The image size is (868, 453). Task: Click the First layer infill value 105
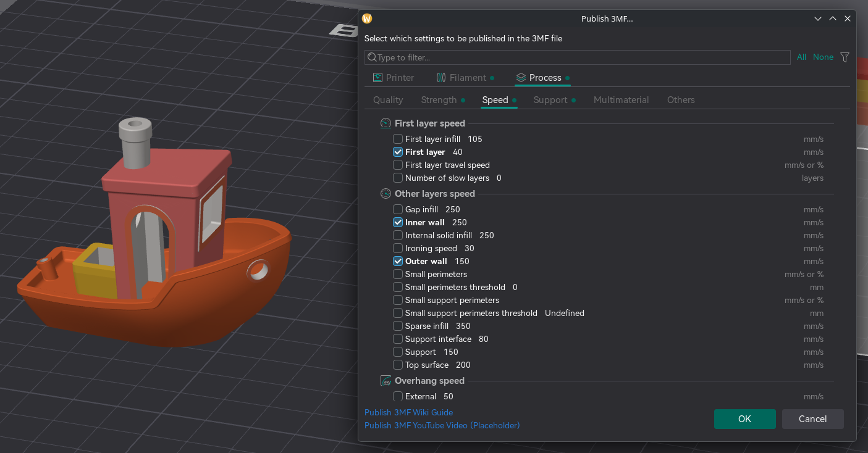[475, 139]
